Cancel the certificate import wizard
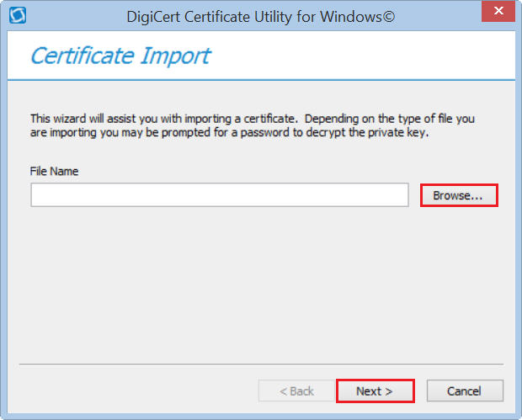 point(464,391)
